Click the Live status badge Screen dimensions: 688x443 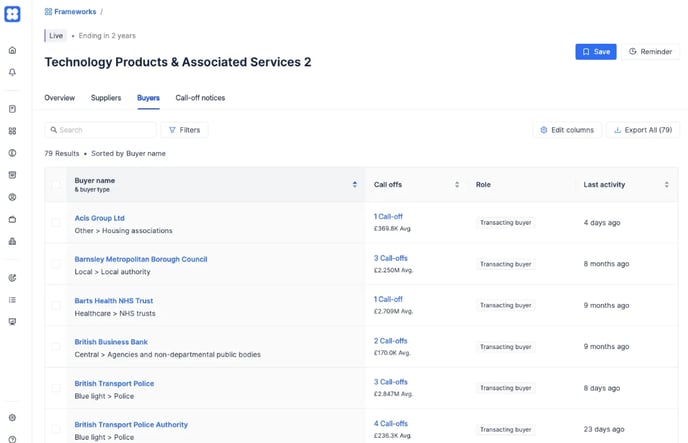[55, 36]
